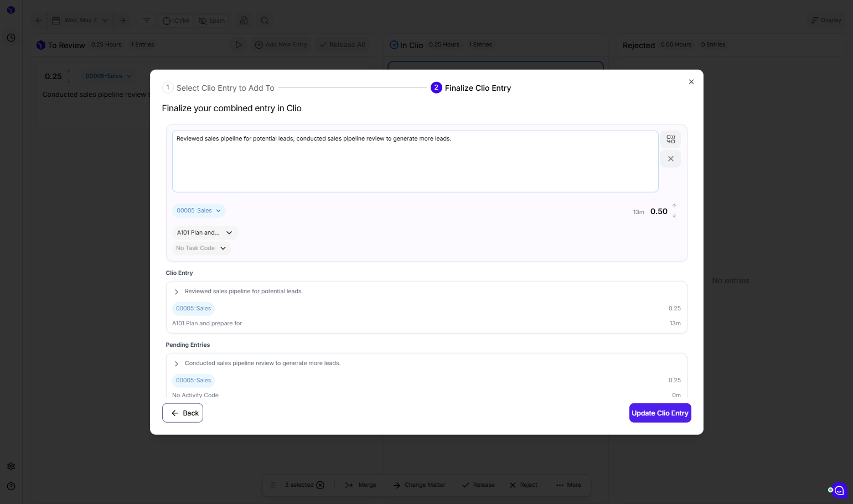Viewport: 853px width, 504px height.
Task: Open the clock history icon in the sidebar
Action: coord(11,38)
